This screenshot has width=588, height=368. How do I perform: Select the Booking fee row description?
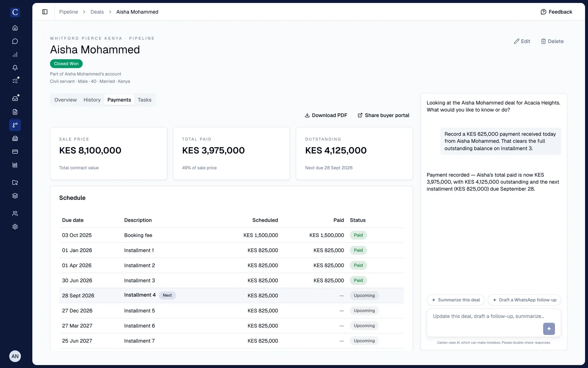click(138, 235)
